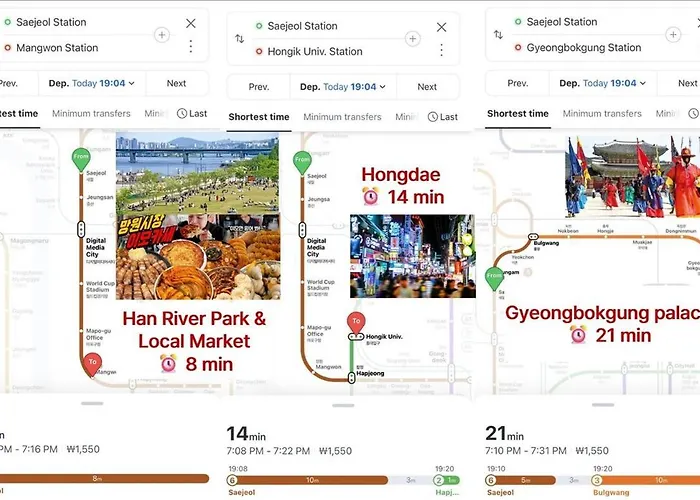Open more options in the Hongik Univ. route panel
The image size is (700, 500).
click(x=442, y=50)
